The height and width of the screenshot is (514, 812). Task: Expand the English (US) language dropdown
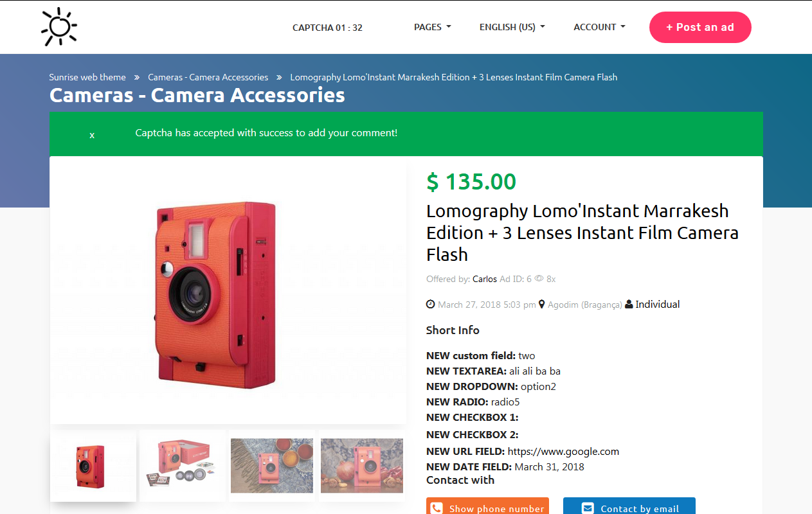point(512,27)
